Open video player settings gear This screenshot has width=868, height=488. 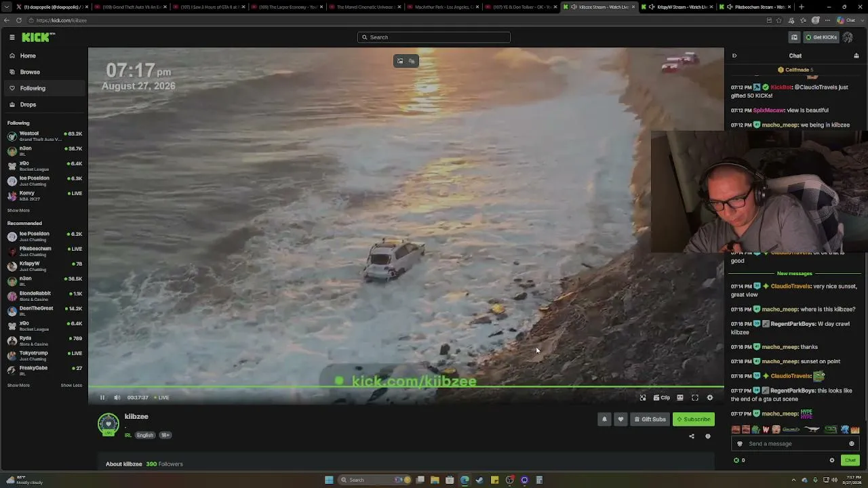[710, 398]
